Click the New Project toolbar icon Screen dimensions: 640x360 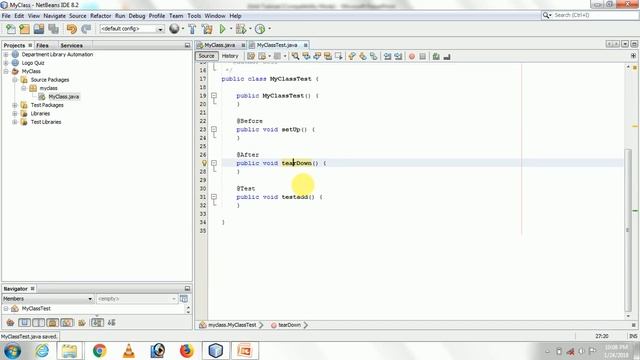[x=24, y=29]
